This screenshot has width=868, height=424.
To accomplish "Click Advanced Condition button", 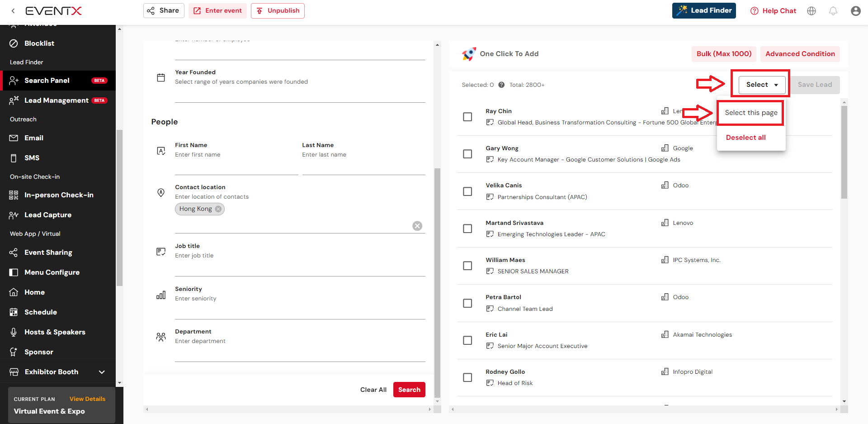I will [800, 54].
